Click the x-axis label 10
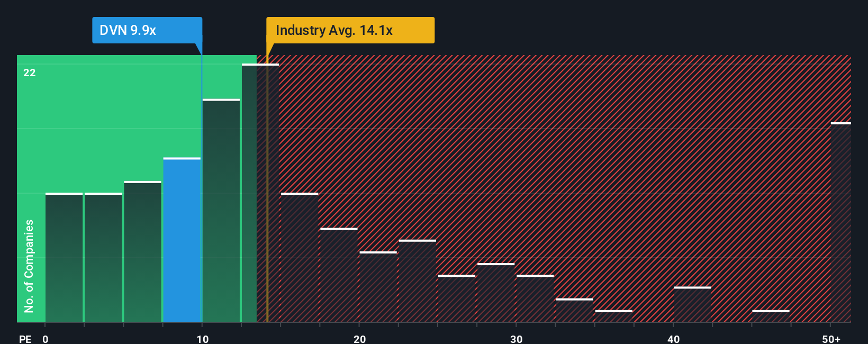The height and width of the screenshot is (344, 868). (x=202, y=339)
